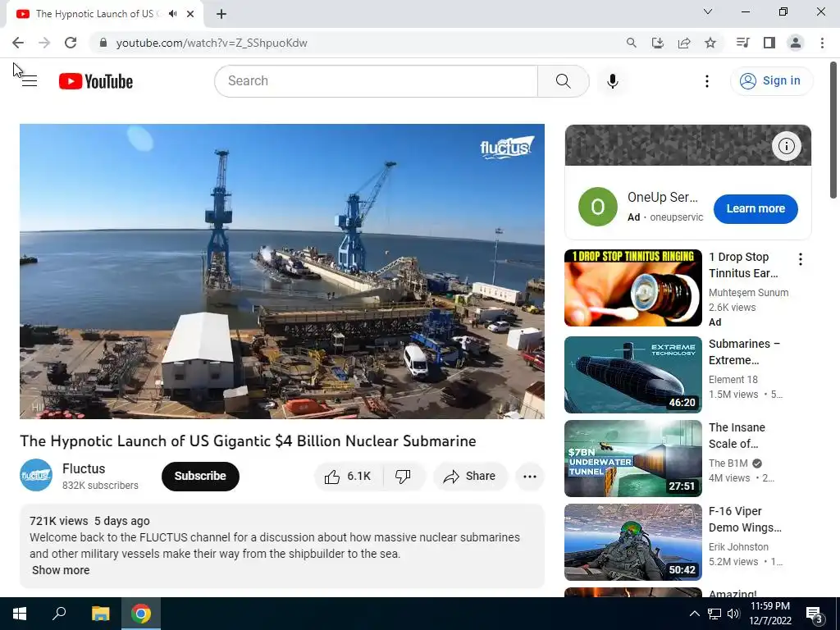The height and width of the screenshot is (630, 840).
Task: Click Learn more on OneUp ad
Action: pos(756,208)
